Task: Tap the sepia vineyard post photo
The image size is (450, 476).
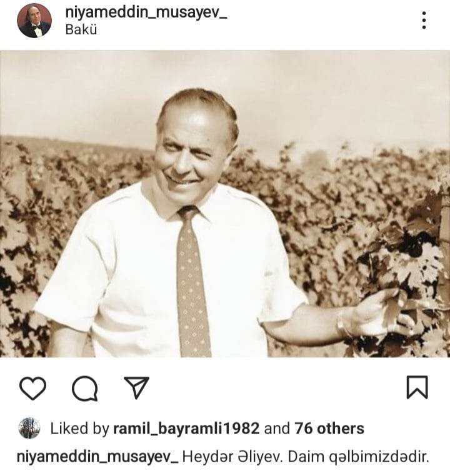Action: tap(225, 204)
